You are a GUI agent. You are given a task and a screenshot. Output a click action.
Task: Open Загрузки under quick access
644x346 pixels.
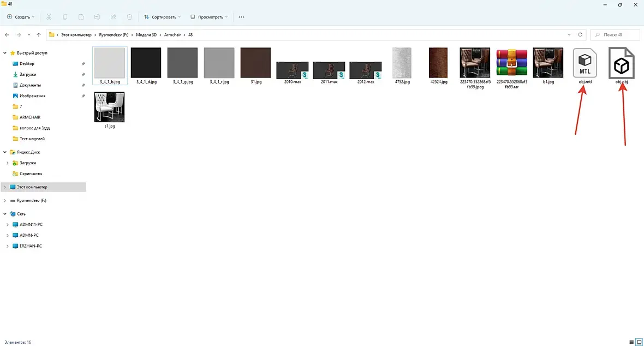tap(28, 74)
